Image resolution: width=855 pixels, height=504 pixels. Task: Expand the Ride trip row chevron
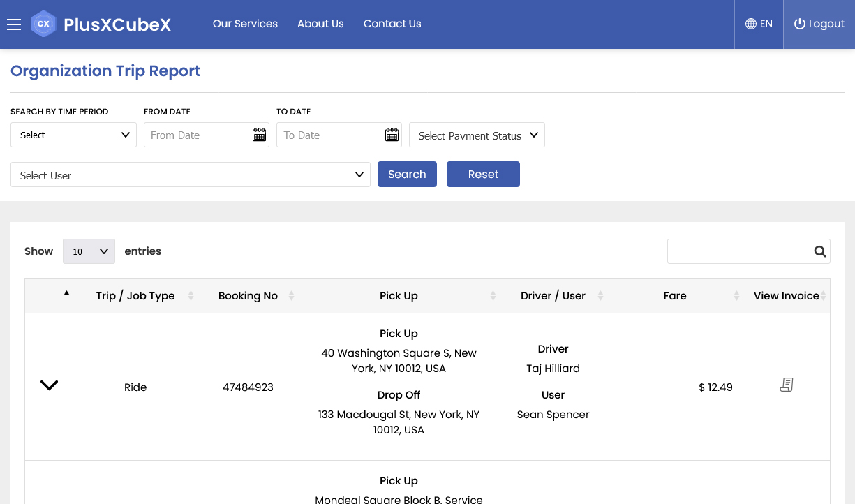[x=49, y=385]
